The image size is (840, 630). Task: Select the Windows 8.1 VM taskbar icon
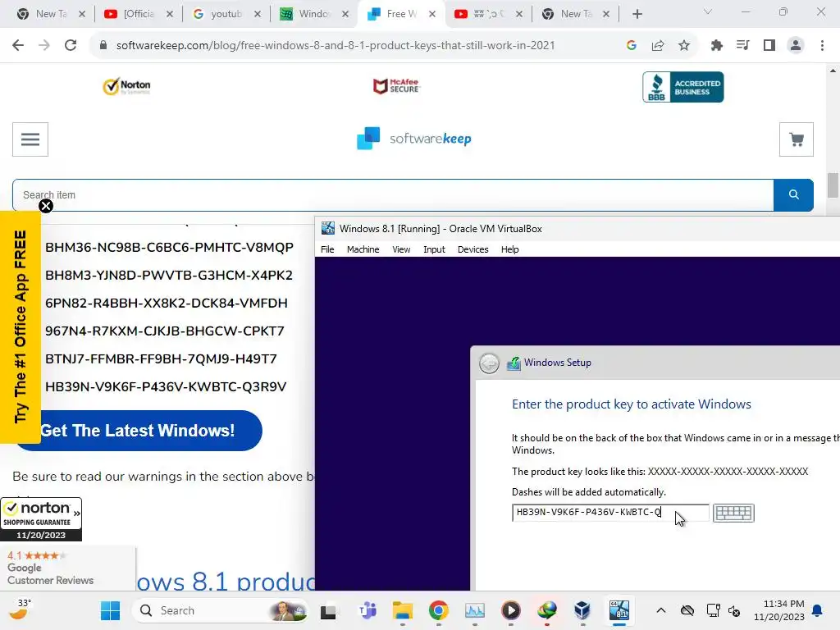point(619,610)
